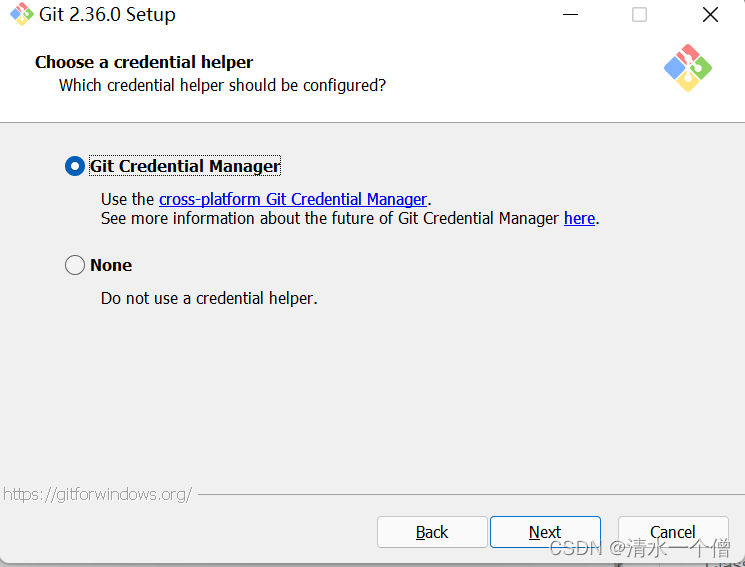Image resolution: width=745 pixels, height=567 pixels.
Task: Return to the previous setup page
Action: tap(432, 532)
